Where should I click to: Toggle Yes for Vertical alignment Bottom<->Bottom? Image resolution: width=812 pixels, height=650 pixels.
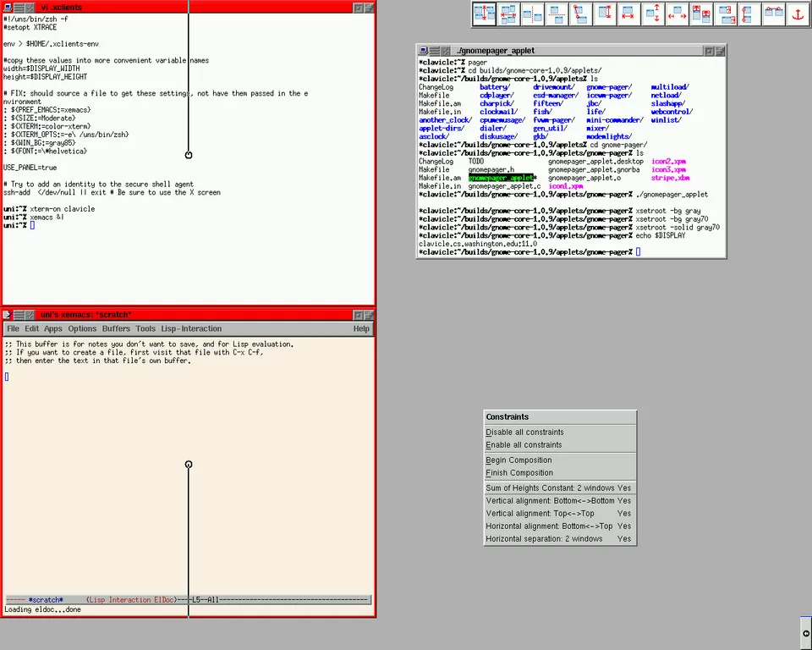coord(624,501)
